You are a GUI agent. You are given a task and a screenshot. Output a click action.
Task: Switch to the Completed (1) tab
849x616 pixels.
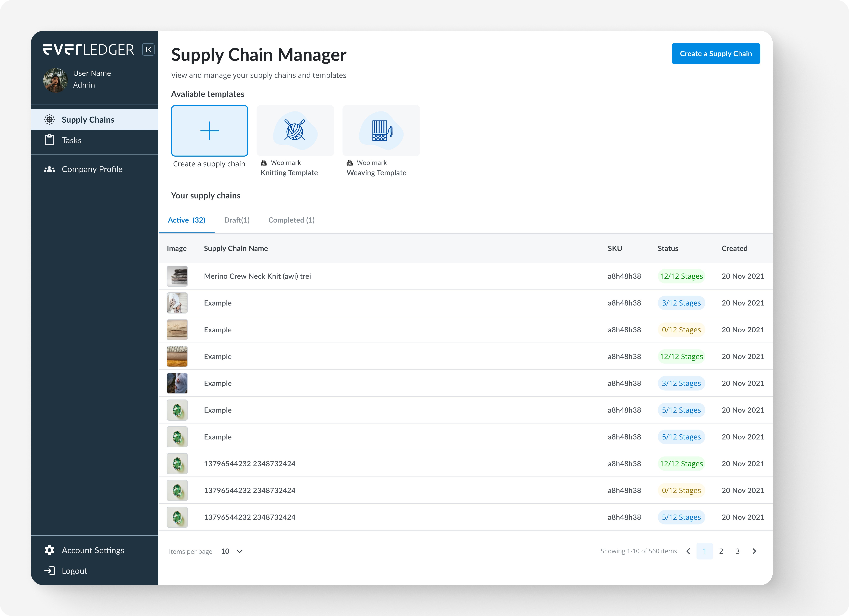(x=291, y=220)
